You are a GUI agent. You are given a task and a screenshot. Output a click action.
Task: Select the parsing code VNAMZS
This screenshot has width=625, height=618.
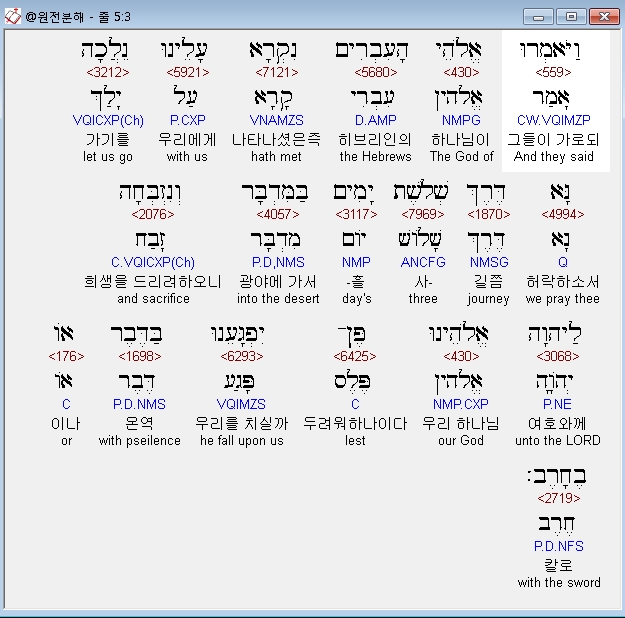277,120
